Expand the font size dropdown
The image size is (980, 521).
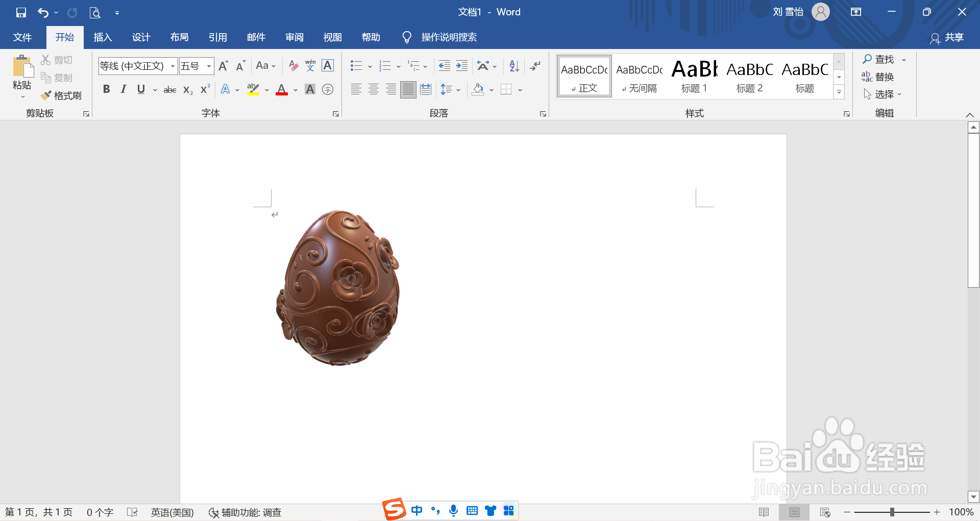tap(209, 66)
